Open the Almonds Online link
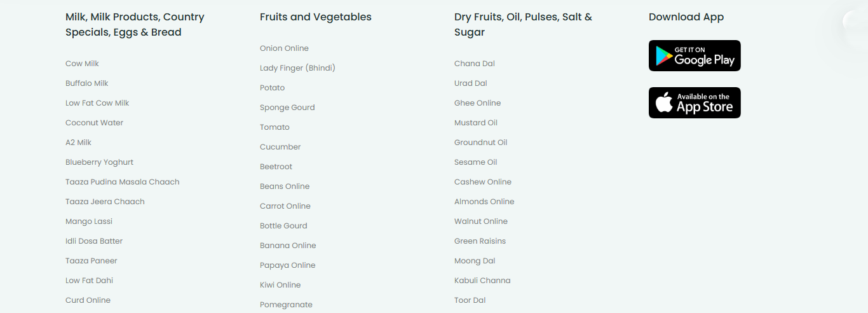This screenshot has width=868, height=313. point(484,202)
